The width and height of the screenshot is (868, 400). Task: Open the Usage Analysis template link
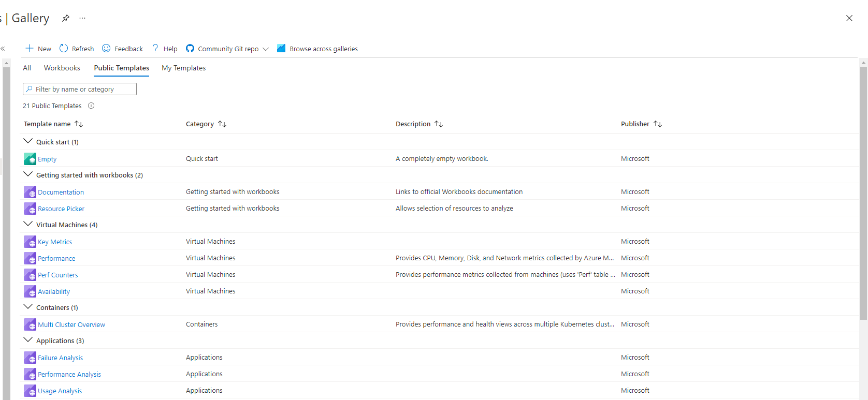coord(60,391)
